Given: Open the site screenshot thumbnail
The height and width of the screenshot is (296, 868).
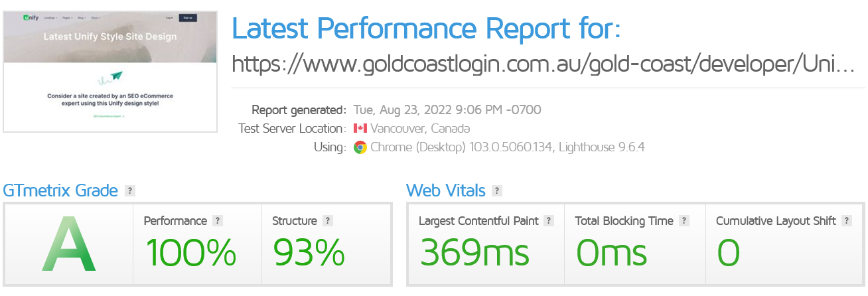Looking at the screenshot, I should (110, 71).
